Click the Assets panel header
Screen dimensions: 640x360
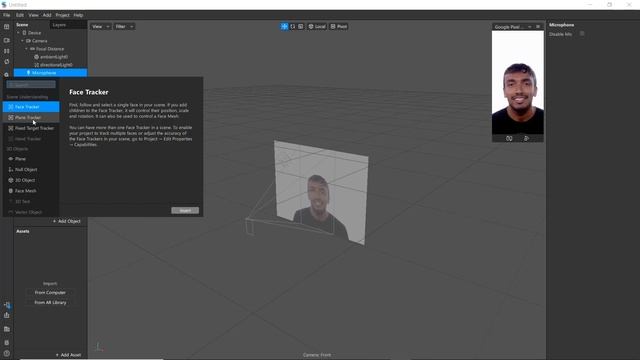click(x=23, y=231)
